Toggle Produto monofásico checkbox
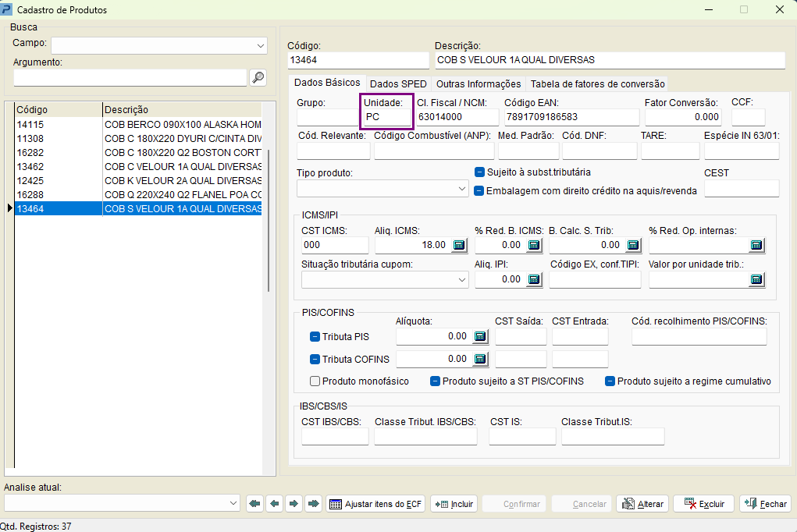This screenshot has width=797, height=532. (x=315, y=381)
